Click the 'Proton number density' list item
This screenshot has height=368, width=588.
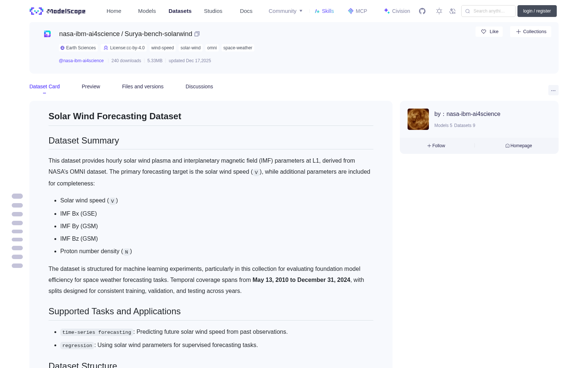point(96,251)
